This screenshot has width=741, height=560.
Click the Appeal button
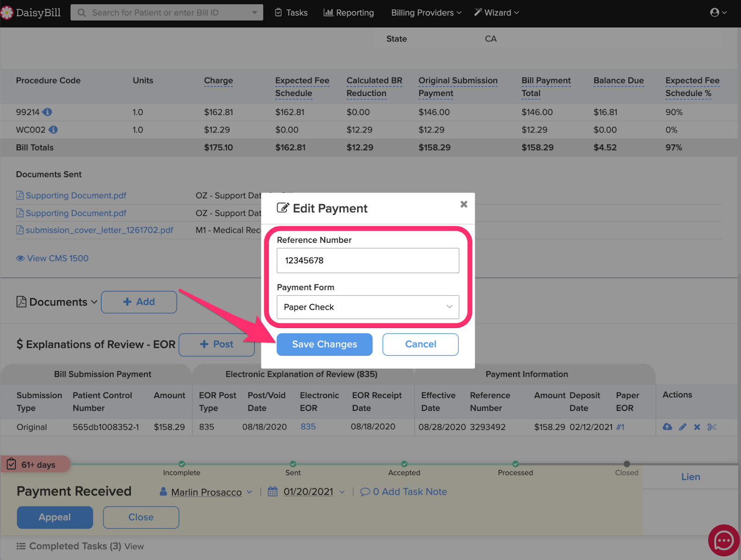[55, 517]
